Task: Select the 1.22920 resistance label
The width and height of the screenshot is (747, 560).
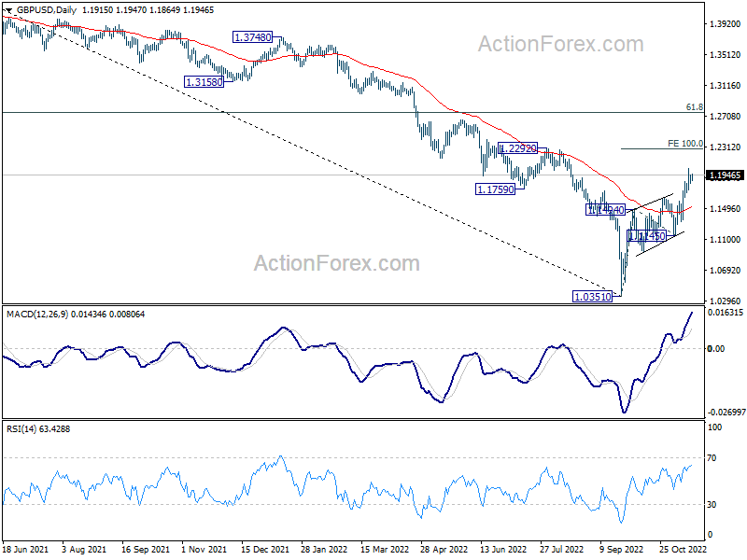Action: [x=517, y=148]
